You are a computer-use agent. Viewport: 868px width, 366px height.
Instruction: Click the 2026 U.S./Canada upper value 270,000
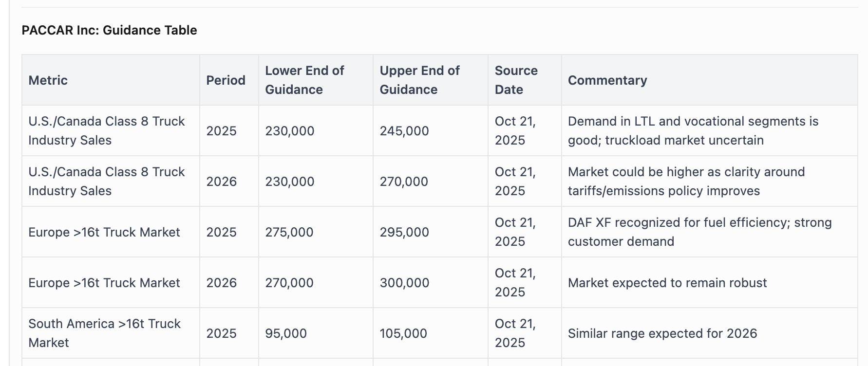(x=404, y=182)
